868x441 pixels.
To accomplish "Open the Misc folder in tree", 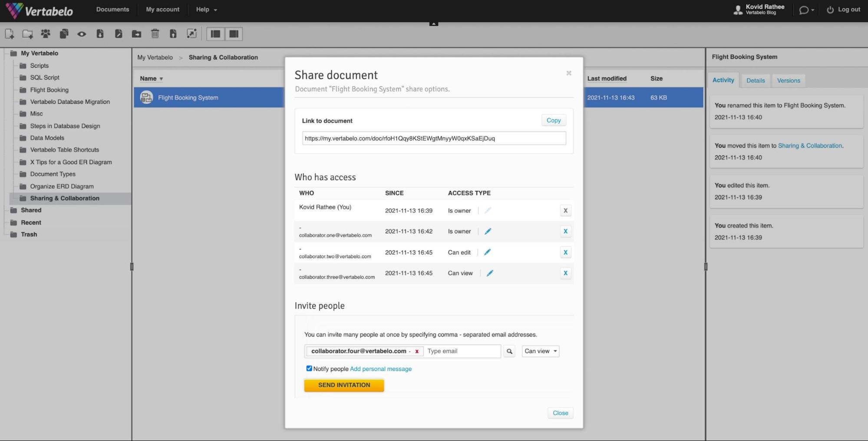I will click(36, 114).
